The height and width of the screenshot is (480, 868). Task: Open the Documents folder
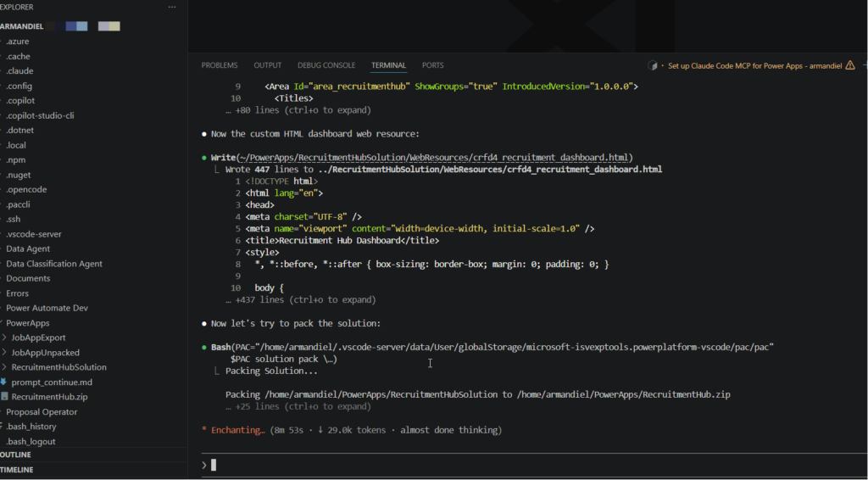coord(28,278)
